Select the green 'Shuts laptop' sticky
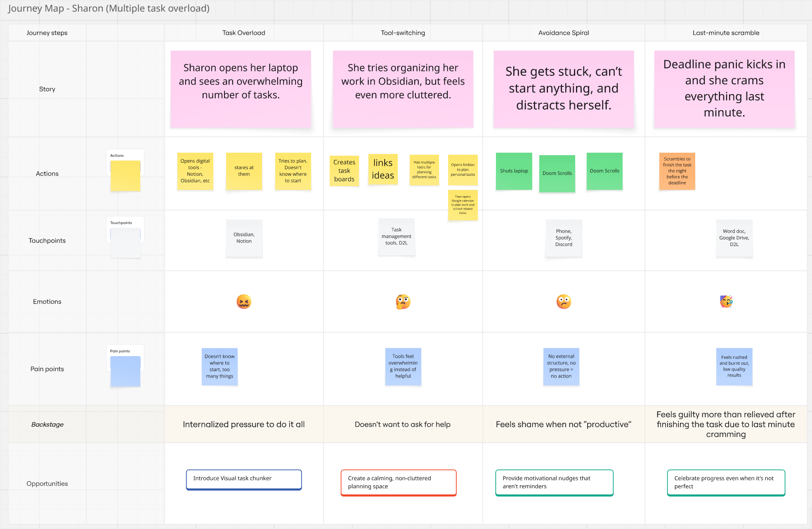Viewport: 812px width, 529px height. click(x=514, y=171)
